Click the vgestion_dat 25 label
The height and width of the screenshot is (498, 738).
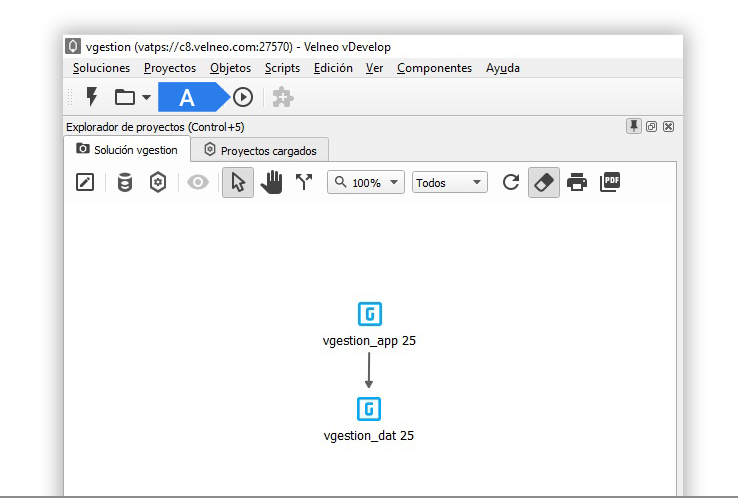point(369,436)
